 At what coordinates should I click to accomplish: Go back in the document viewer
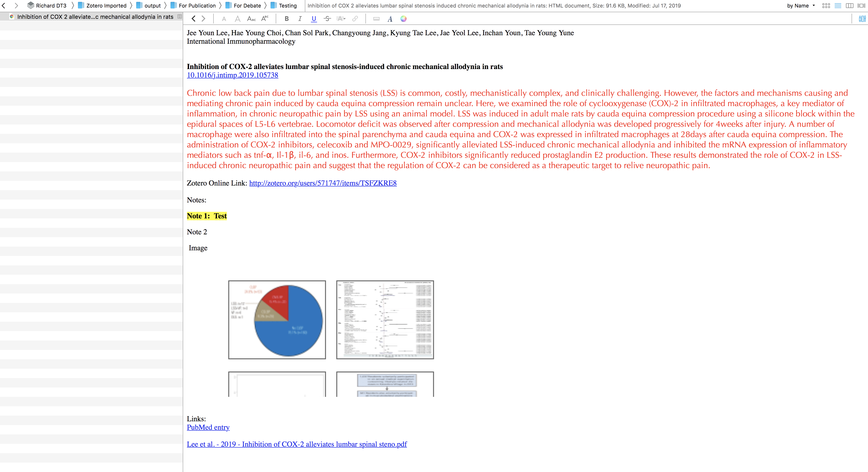pos(194,19)
